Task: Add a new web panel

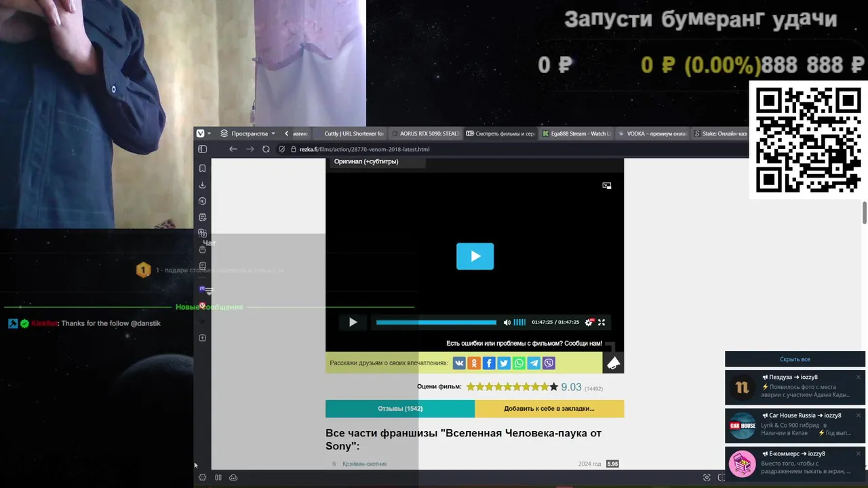Action: 202,338
